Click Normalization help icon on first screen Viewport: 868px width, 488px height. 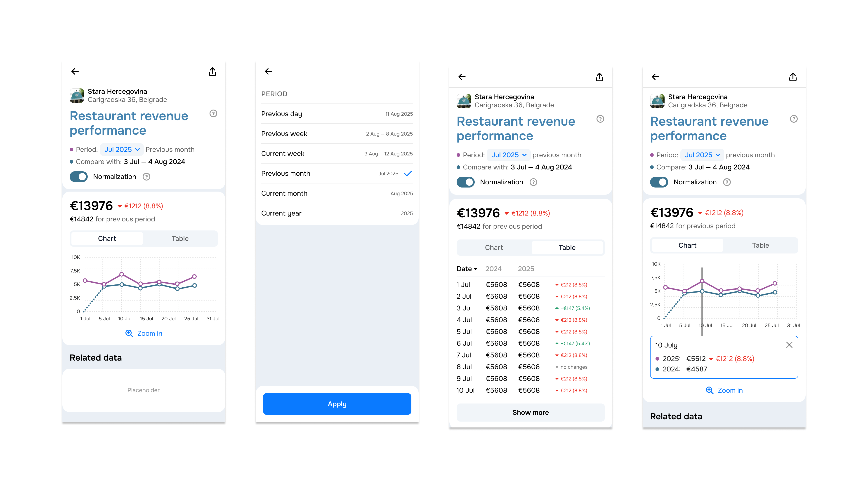tap(146, 177)
